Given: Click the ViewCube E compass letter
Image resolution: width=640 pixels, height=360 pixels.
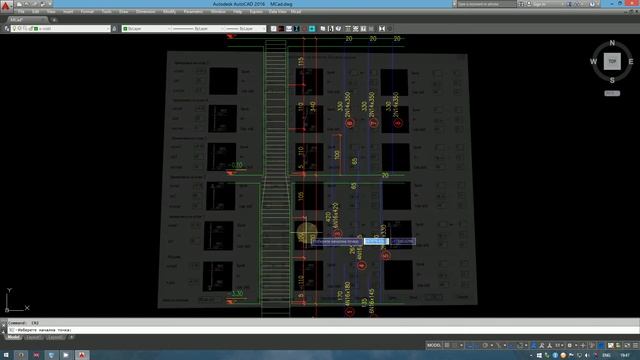Looking at the screenshot, I should (631, 62).
